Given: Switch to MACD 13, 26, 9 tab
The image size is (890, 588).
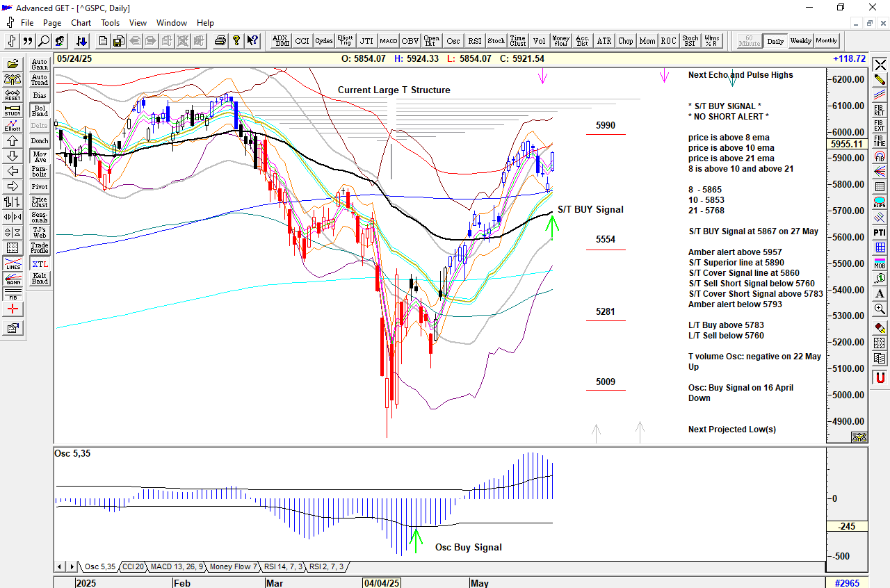Looking at the screenshot, I should click(x=177, y=567).
